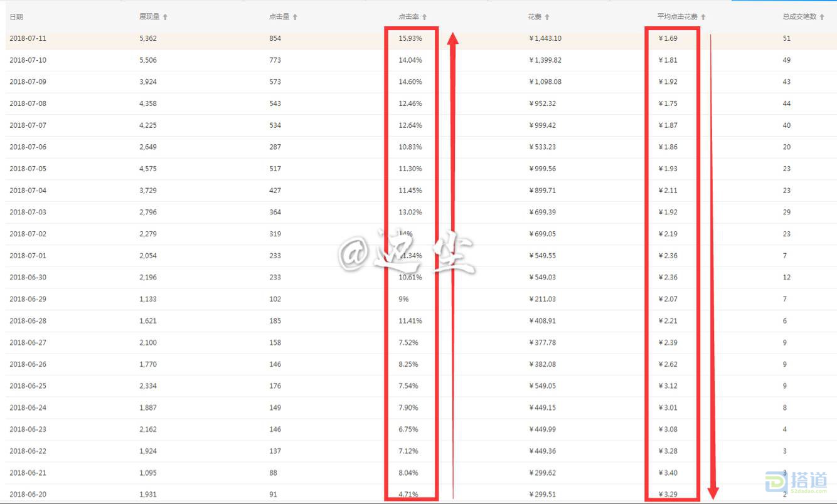Click the click rate 13.02%
Viewport: 837px width, 504px height.
[x=410, y=213]
